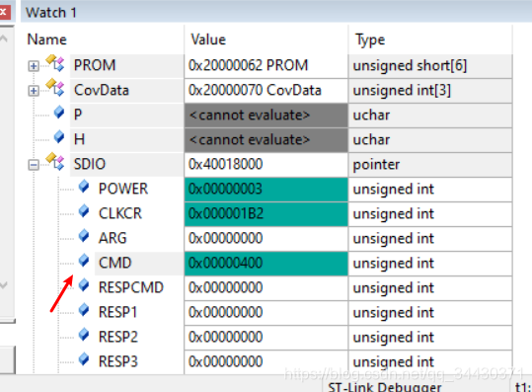Screen dimensions: 532x392
Task: Select the CovData watch entry name
Action: click(102, 90)
